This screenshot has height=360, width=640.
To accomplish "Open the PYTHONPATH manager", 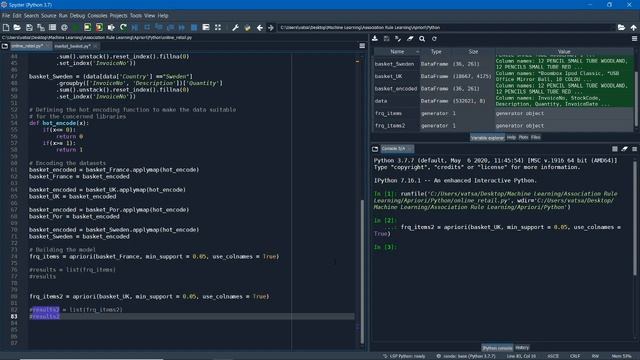I will pyautogui.click(x=247, y=27).
